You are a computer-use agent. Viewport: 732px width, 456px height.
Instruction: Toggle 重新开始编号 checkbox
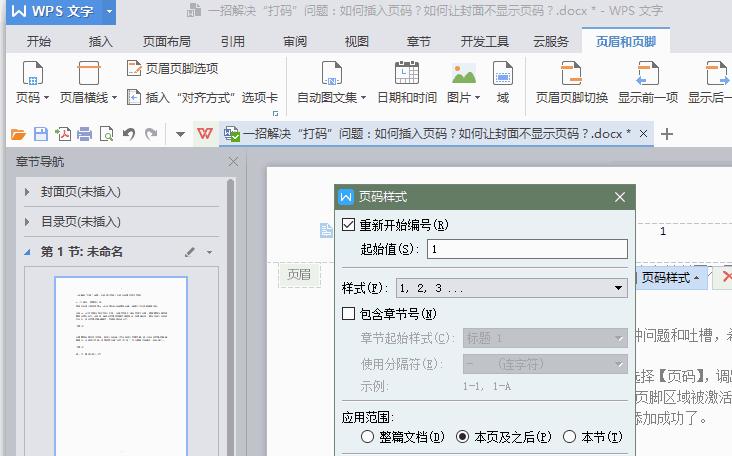(348, 225)
